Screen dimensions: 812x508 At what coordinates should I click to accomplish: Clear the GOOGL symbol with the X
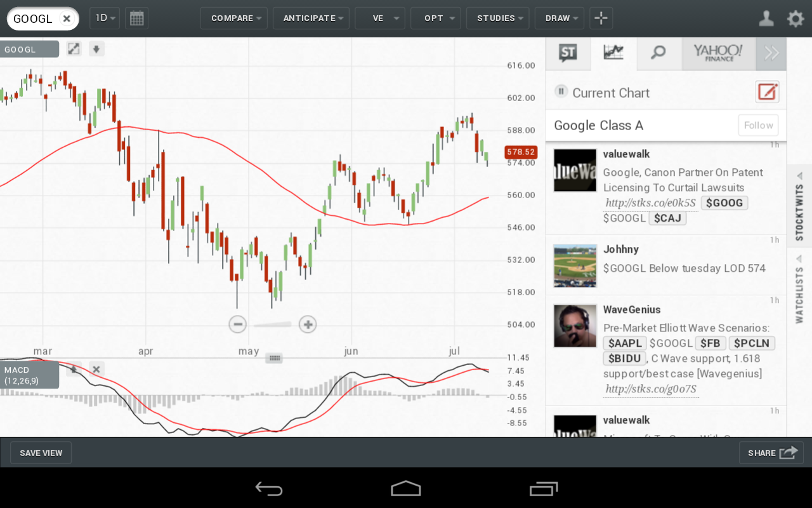[67, 19]
